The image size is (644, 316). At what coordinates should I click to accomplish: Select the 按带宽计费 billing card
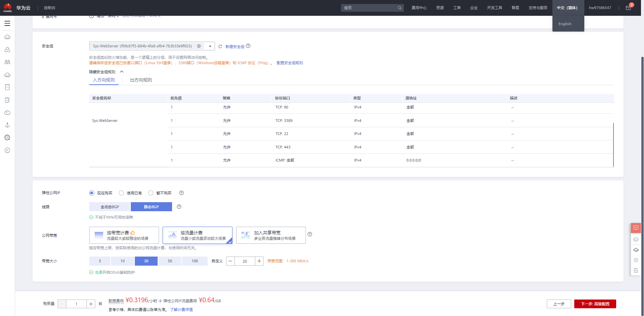(x=124, y=235)
